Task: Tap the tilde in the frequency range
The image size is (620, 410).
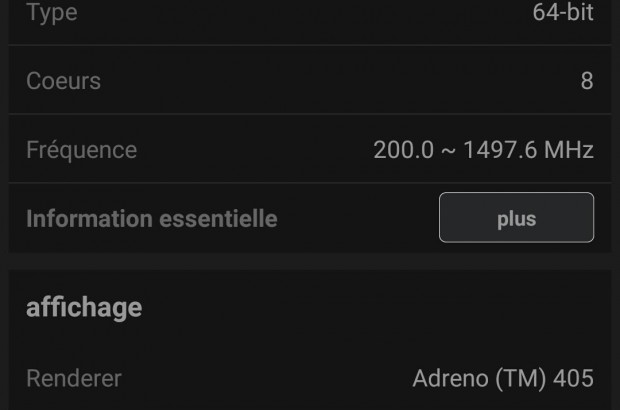Action: pos(448,150)
